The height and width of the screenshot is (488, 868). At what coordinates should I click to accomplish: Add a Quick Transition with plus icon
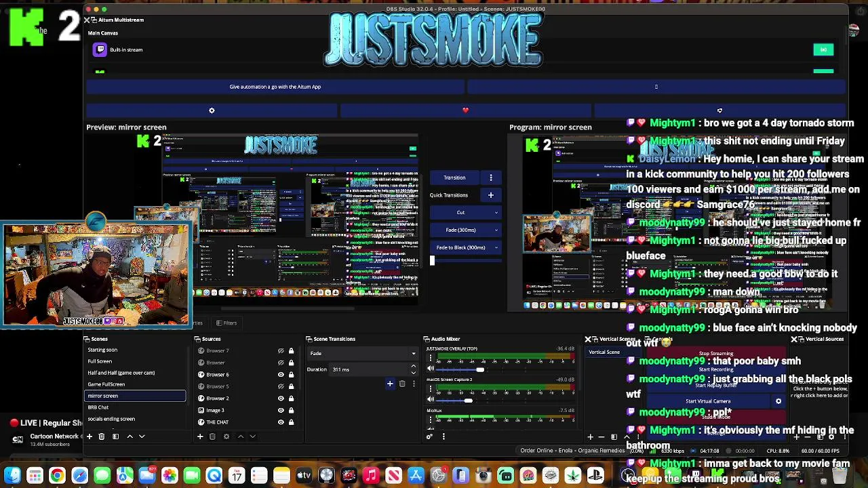[491, 195]
